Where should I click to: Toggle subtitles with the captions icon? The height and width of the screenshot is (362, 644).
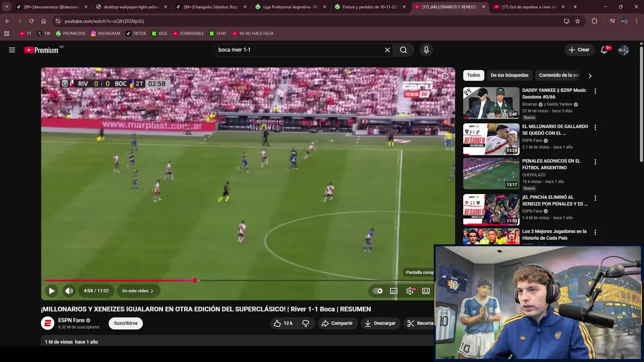pos(394,291)
